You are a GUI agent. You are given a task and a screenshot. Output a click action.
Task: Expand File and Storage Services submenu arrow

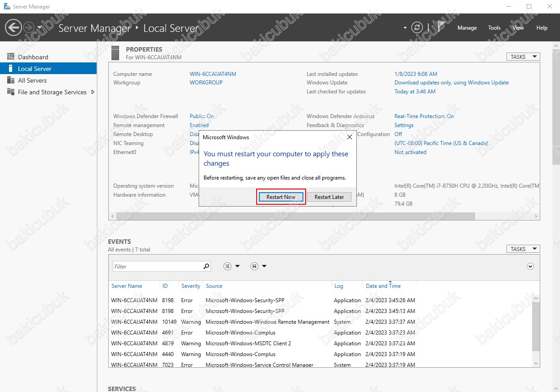pos(93,92)
